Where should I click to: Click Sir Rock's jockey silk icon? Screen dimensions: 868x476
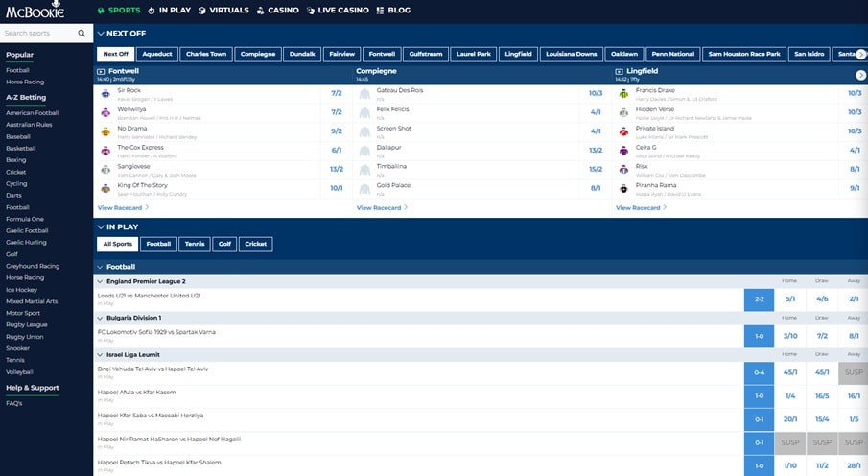coord(105,93)
